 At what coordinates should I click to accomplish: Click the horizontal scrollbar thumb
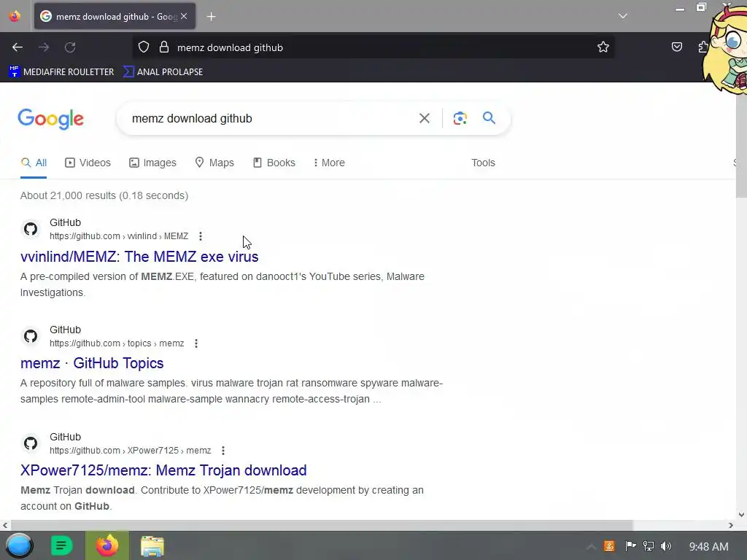322,525
